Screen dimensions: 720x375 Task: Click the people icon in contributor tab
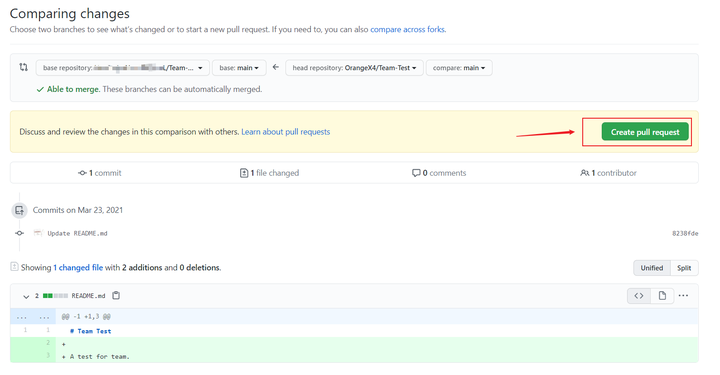click(x=585, y=173)
